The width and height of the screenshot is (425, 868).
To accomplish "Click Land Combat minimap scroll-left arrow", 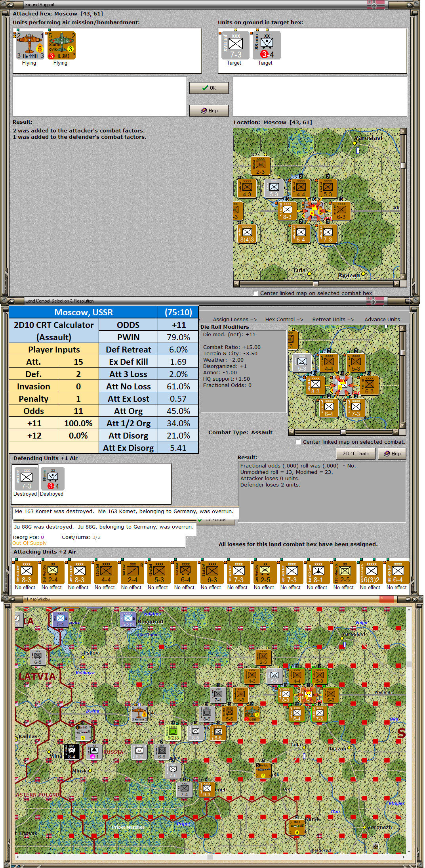I will (x=292, y=432).
